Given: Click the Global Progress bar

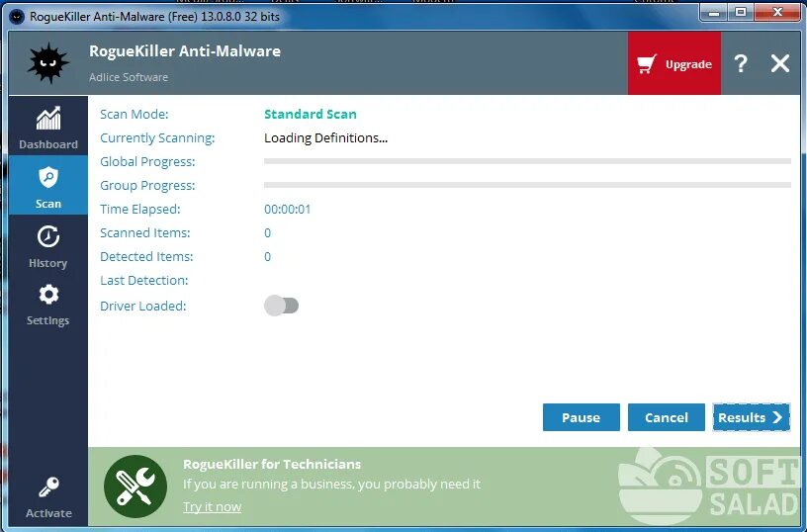Looking at the screenshot, I should 527,161.
